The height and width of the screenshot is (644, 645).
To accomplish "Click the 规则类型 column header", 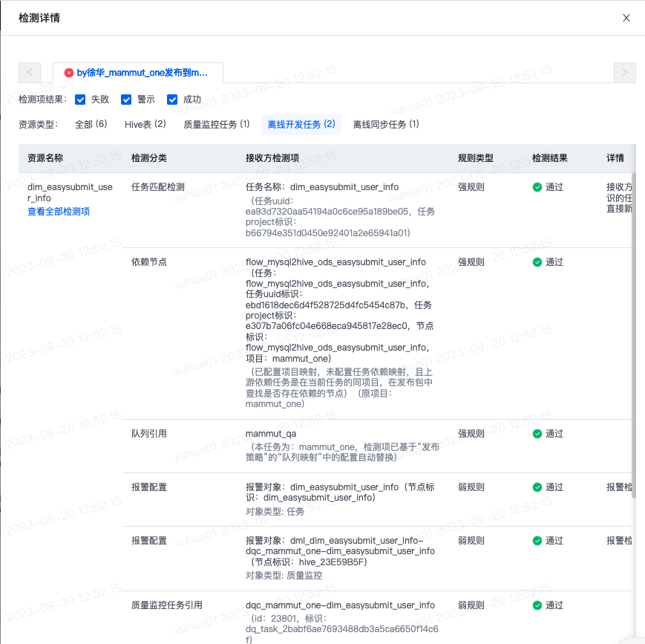I will coord(476,158).
